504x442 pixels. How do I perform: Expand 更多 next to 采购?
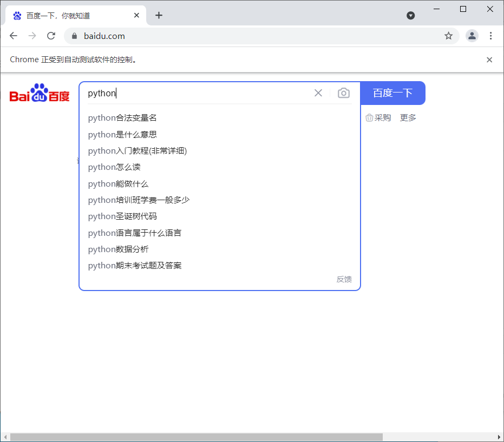(x=408, y=117)
